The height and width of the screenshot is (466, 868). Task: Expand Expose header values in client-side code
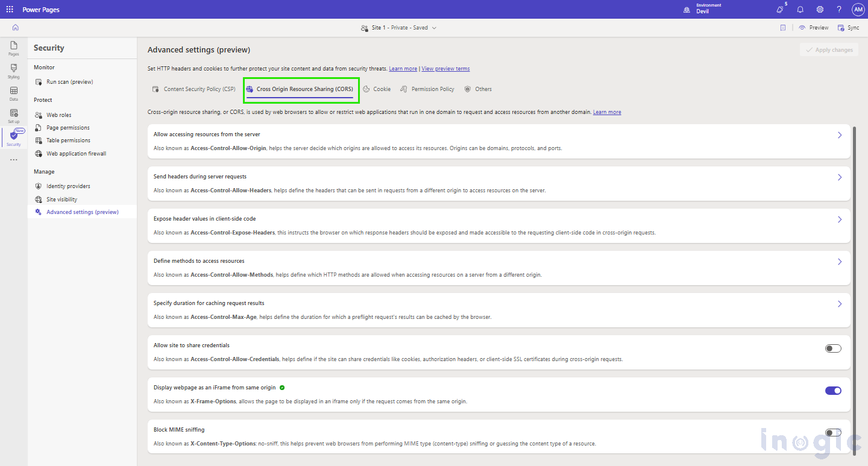click(x=840, y=219)
